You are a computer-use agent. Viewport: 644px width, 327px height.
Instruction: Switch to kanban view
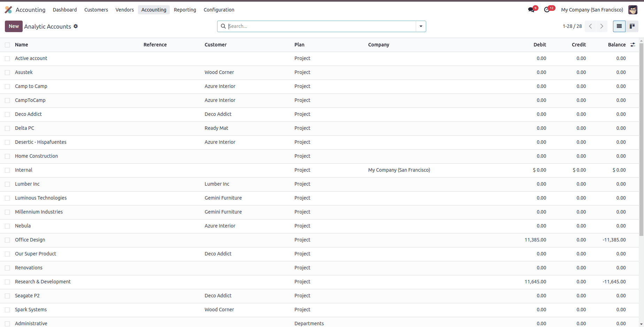(x=632, y=26)
